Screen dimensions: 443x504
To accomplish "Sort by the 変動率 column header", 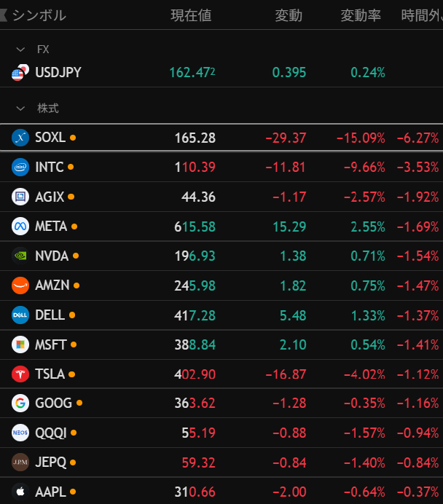I will [361, 15].
